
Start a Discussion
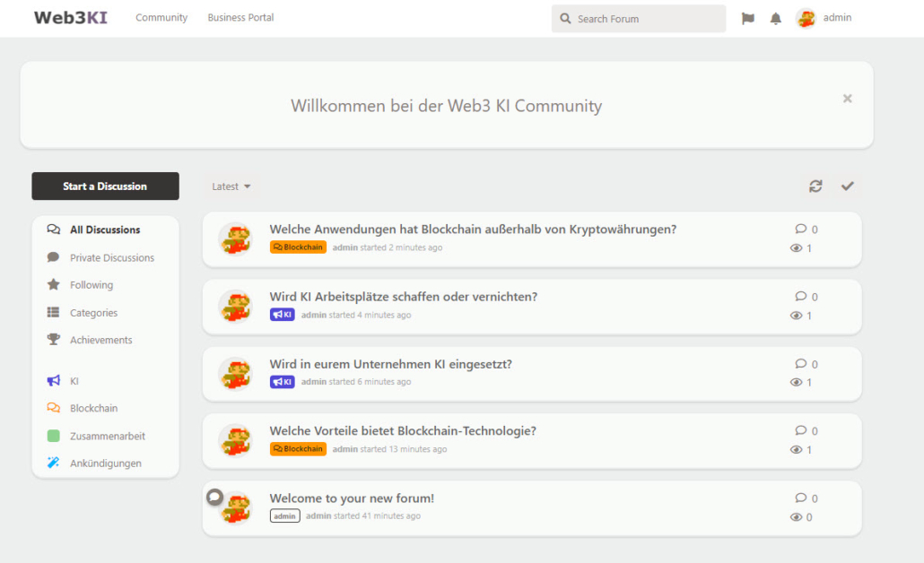(x=106, y=186)
